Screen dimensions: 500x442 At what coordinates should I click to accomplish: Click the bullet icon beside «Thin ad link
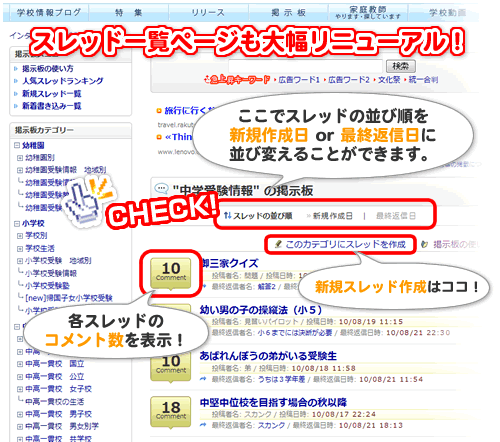pyautogui.click(x=159, y=137)
